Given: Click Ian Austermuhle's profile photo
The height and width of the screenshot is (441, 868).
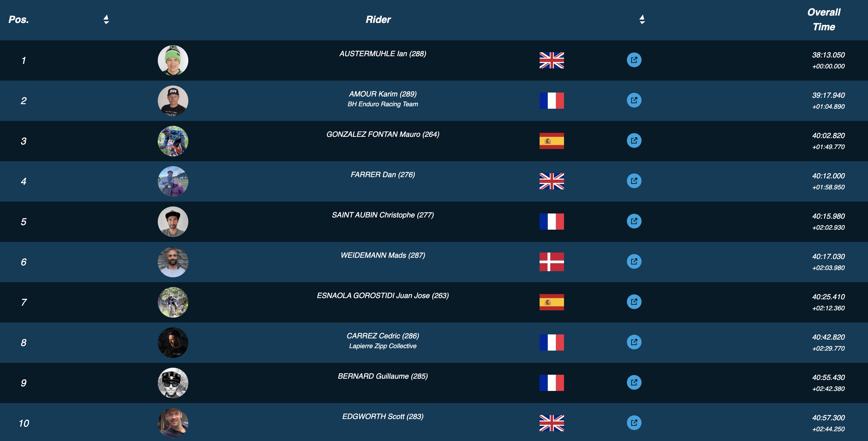Looking at the screenshot, I should [173, 60].
